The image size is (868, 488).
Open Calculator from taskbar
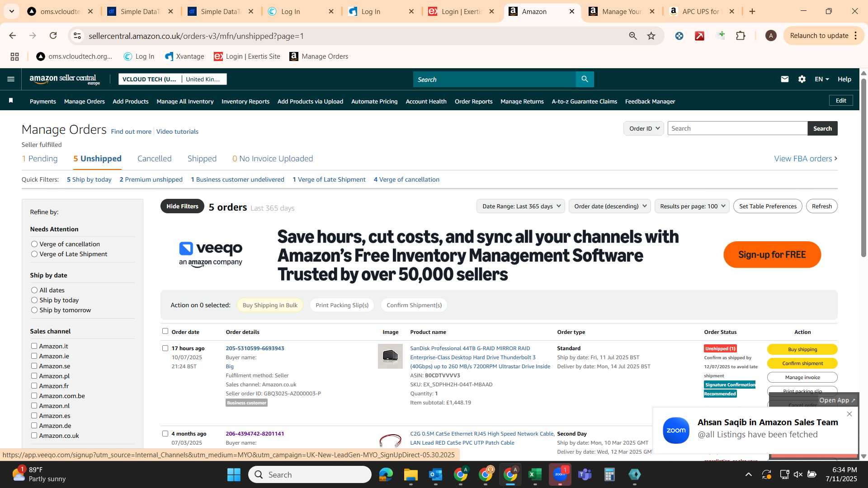[x=609, y=474]
